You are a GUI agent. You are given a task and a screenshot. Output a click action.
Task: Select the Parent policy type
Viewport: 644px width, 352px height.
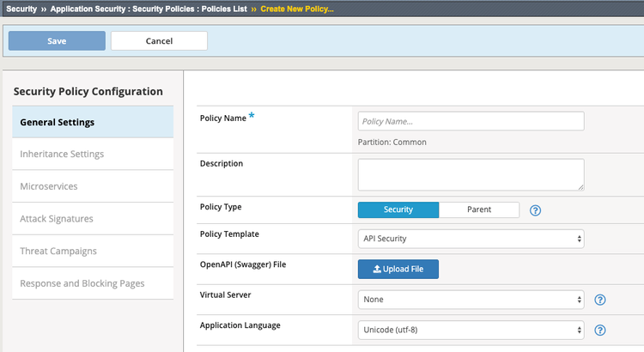[479, 209]
